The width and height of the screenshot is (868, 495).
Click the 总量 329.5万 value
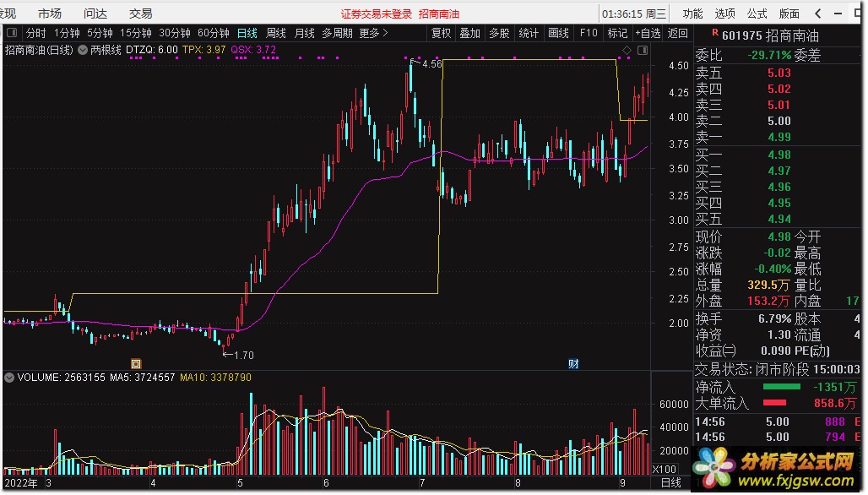(768, 286)
